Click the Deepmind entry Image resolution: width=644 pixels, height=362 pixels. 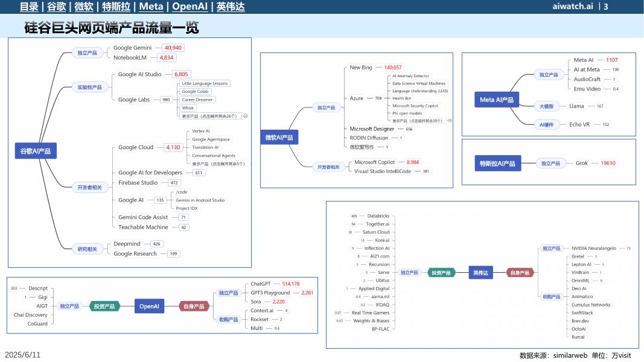click(x=127, y=244)
